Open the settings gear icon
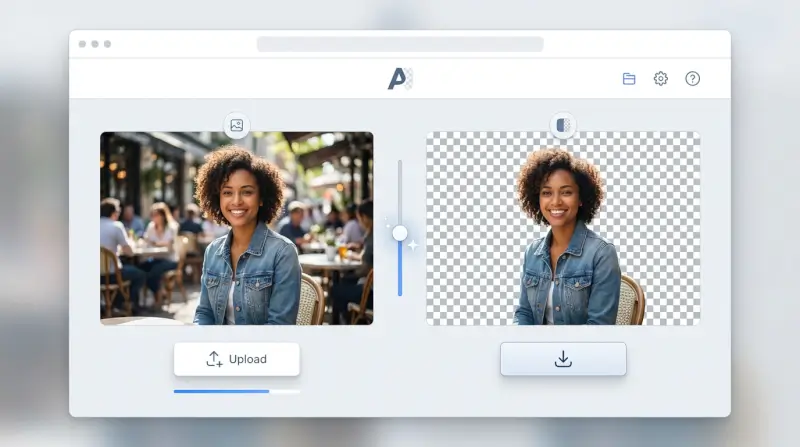800x447 pixels. tap(661, 79)
